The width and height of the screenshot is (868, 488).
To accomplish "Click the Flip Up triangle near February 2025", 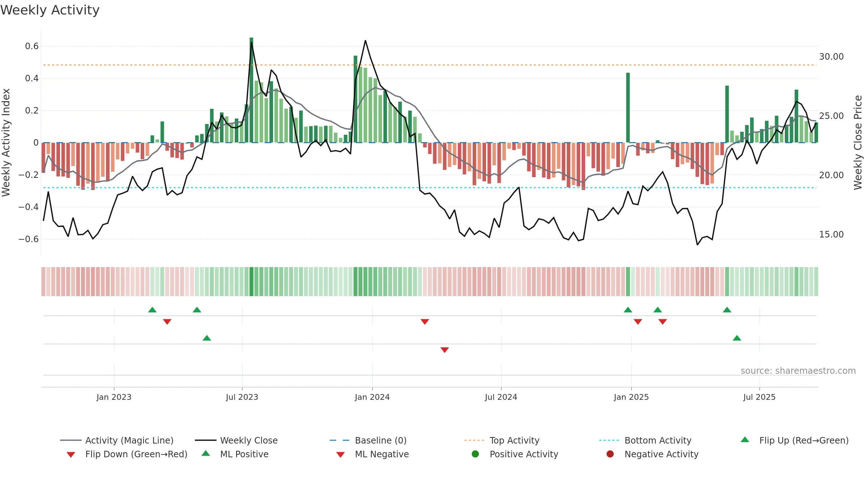I will tap(658, 310).
